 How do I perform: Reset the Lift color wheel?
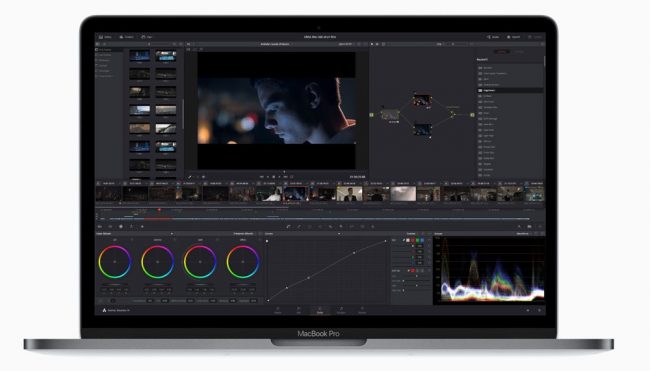click(132, 240)
